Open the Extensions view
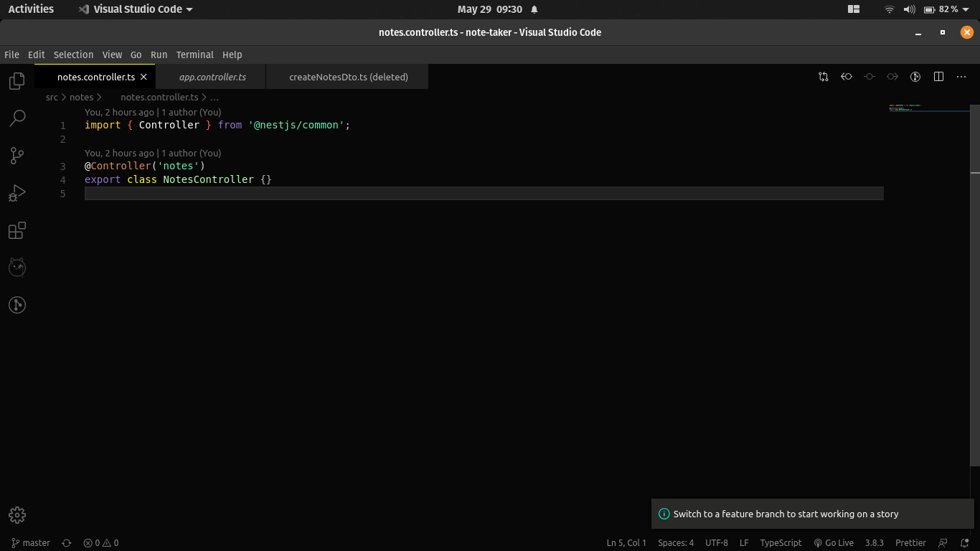The image size is (980, 551). (x=17, y=230)
